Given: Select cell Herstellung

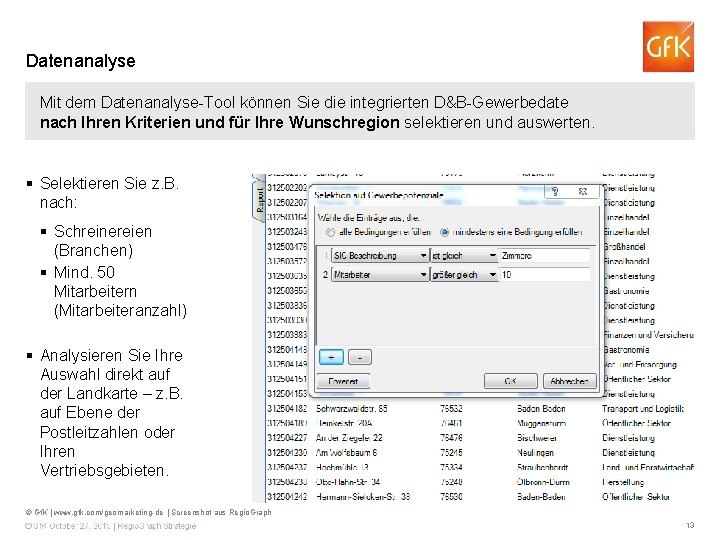Looking at the screenshot, I should (x=623, y=482).
